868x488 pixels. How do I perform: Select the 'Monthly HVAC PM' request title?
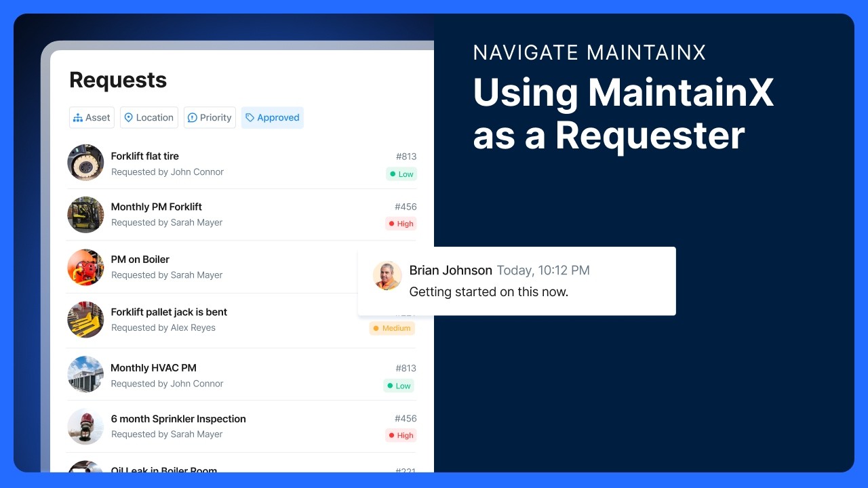[x=154, y=367]
